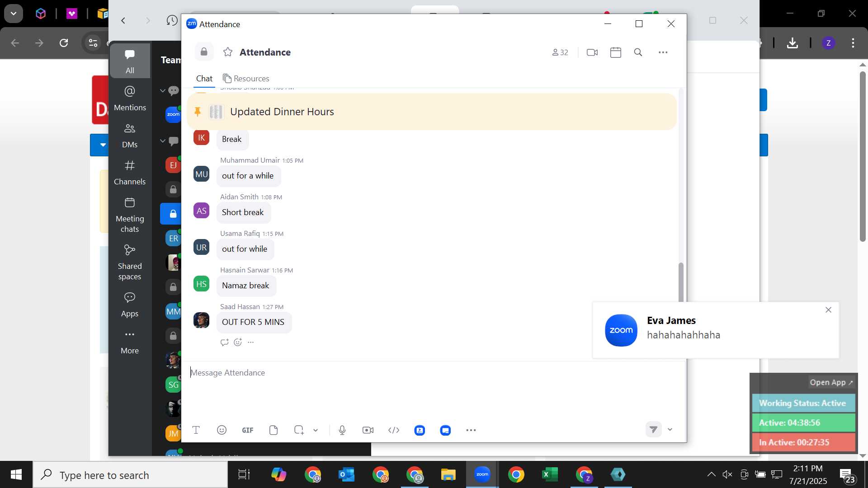Attach a file in the composer
Viewport: 868px width, 488px height.
point(273,430)
